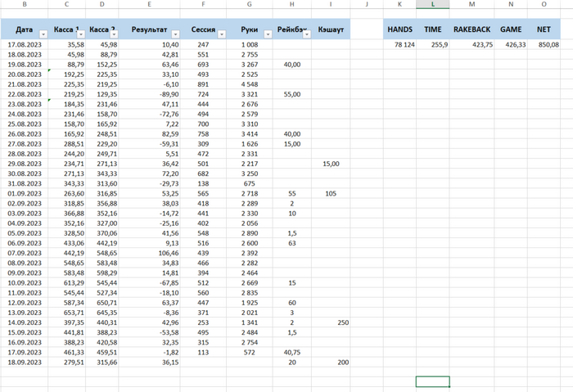Click cashout cell 105
Image resolution: width=573 pixels, height=392 pixels.
(x=331, y=194)
